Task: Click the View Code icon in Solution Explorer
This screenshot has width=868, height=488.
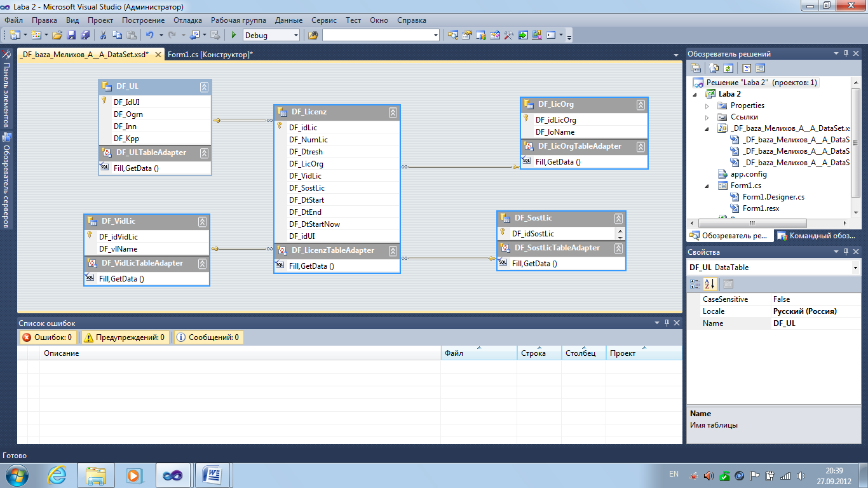Action: pos(747,68)
